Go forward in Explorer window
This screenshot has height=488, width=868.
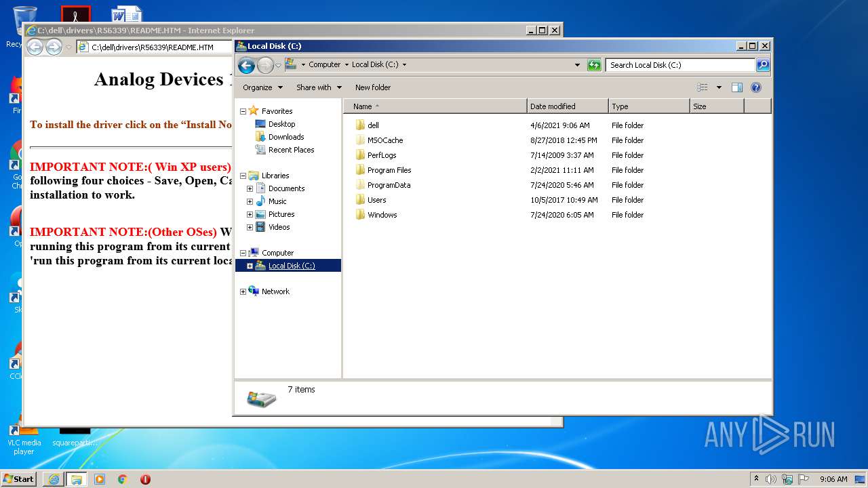[265, 65]
